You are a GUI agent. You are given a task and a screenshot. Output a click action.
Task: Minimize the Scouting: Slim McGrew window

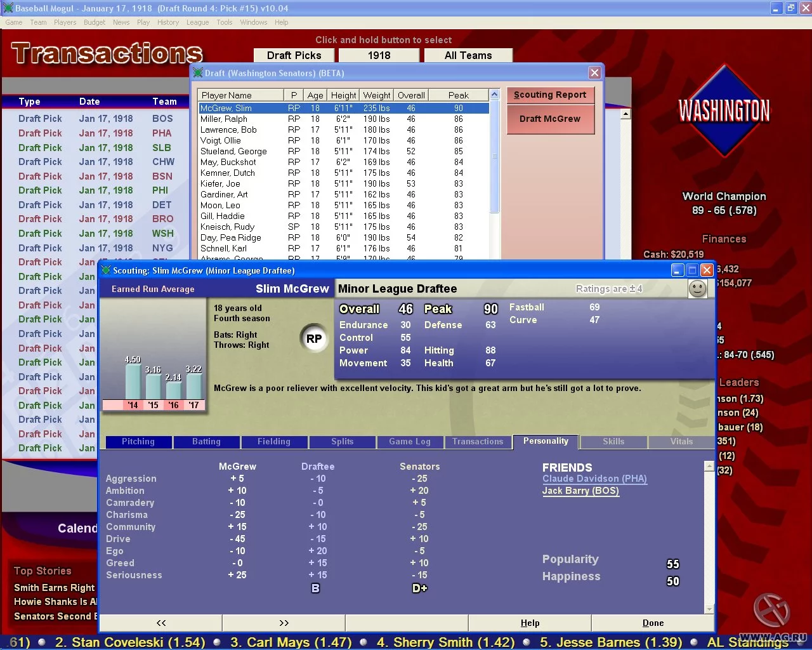coord(678,270)
